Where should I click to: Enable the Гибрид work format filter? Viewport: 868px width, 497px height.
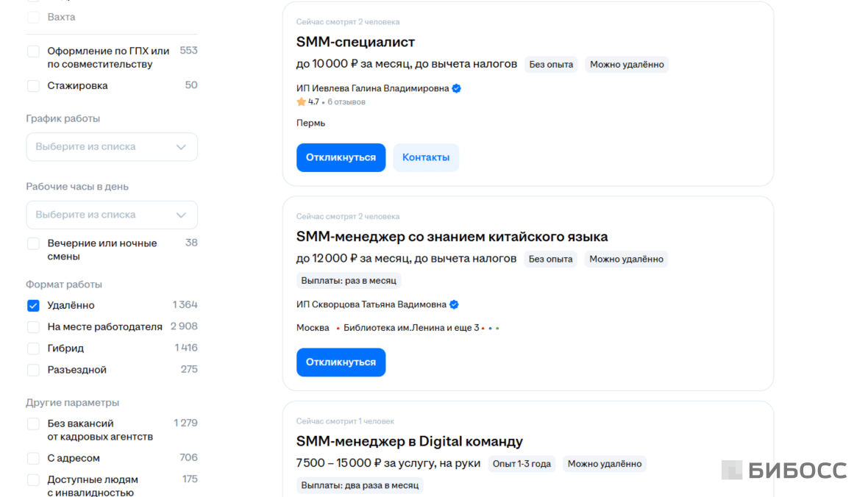pos(33,348)
